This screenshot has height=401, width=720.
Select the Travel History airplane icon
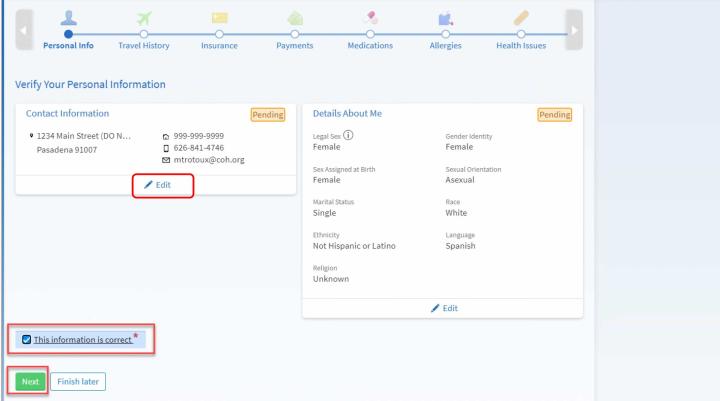[x=144, y=18]
